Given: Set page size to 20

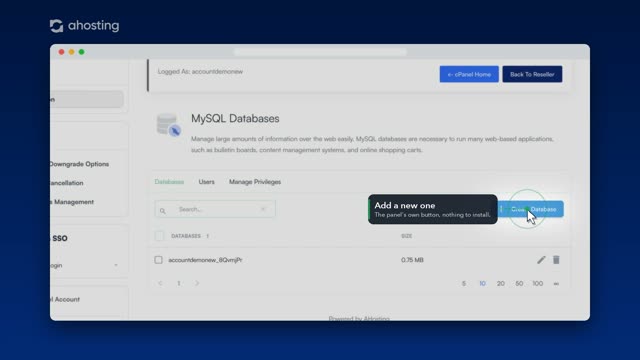Looking at the screenshot, I should (500, 283).
